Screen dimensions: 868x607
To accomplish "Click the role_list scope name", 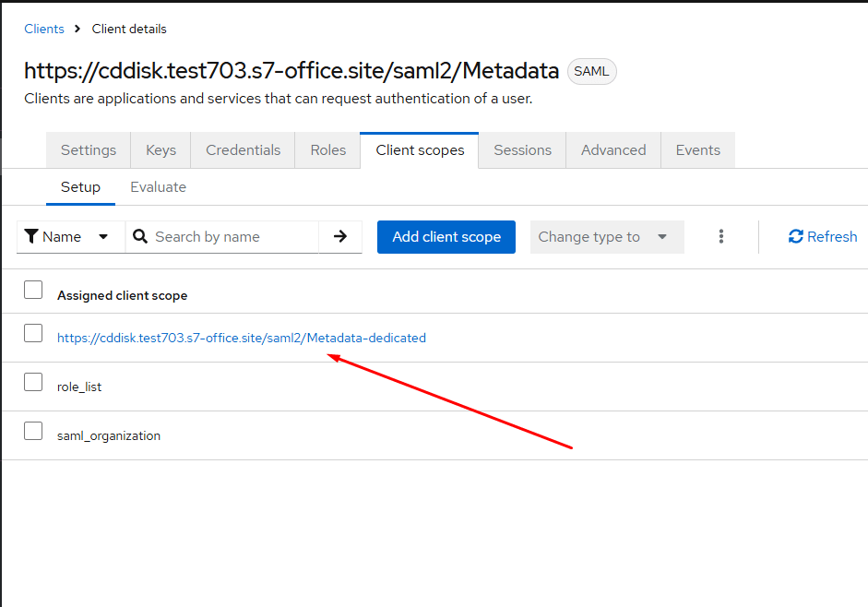I will 79,387.
